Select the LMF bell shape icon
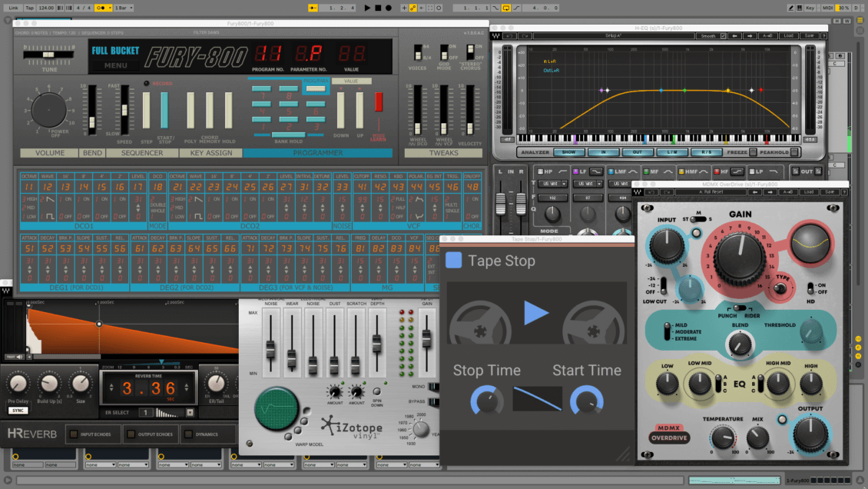This screenshot has height=489, width=868. pyautogui.click(x=633, y=171)
